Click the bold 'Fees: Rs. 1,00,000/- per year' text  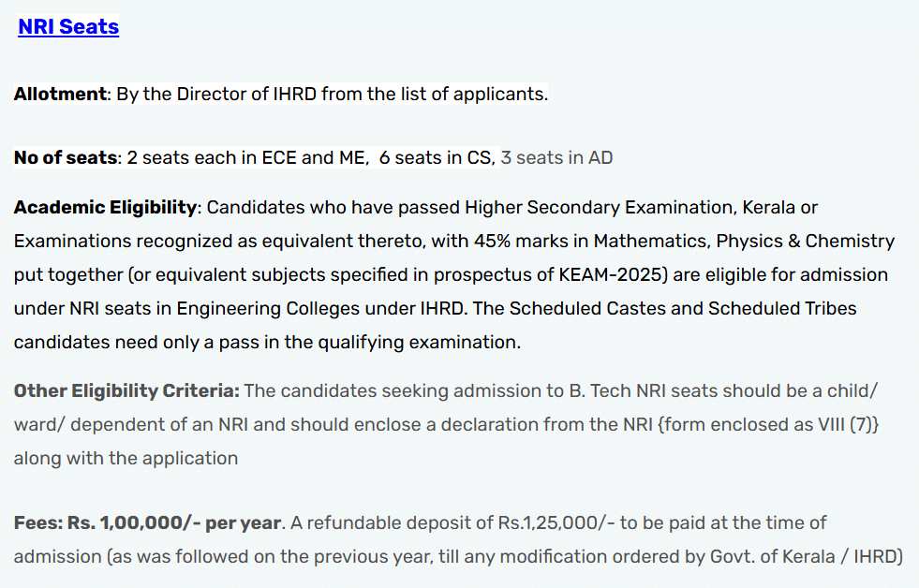147,522
